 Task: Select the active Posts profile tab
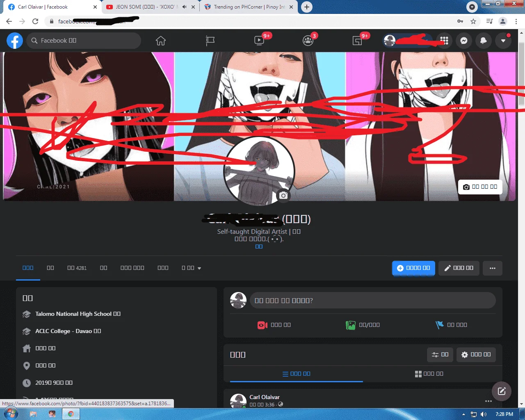[x=28, y=268]
